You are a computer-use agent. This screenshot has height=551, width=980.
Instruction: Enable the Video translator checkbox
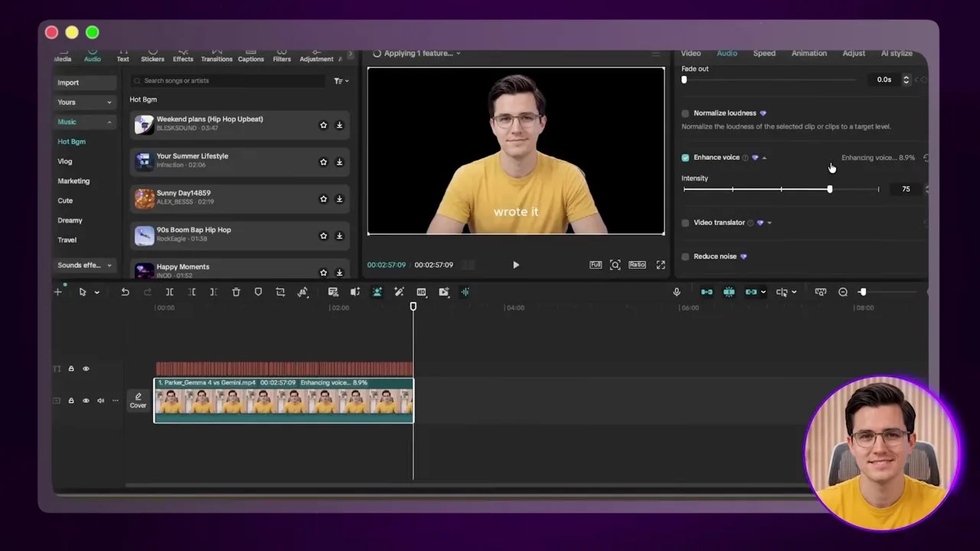coord(685,223)
